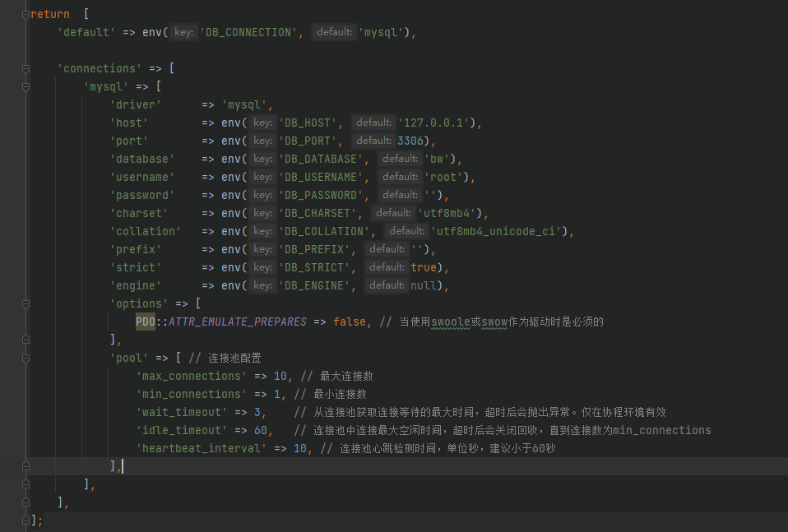
Task: Click the 'DB_PASSWORD' string
Action: (x=322, y=195)
